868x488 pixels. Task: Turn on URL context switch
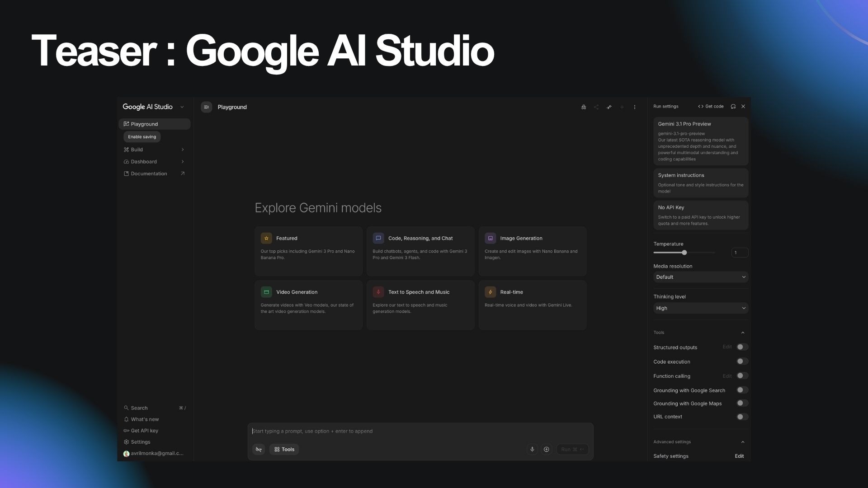point(742,417)
